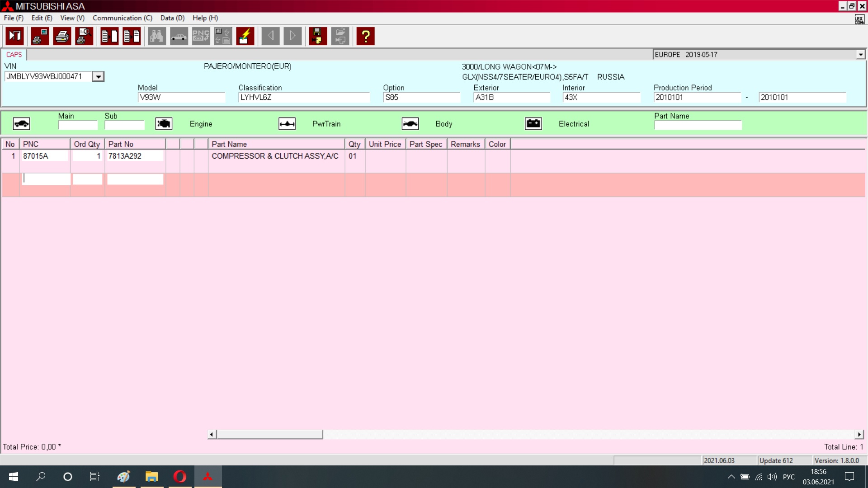This screenshot has width=868, height=488.
Task: Open the File menu
Action: (14, 18)
